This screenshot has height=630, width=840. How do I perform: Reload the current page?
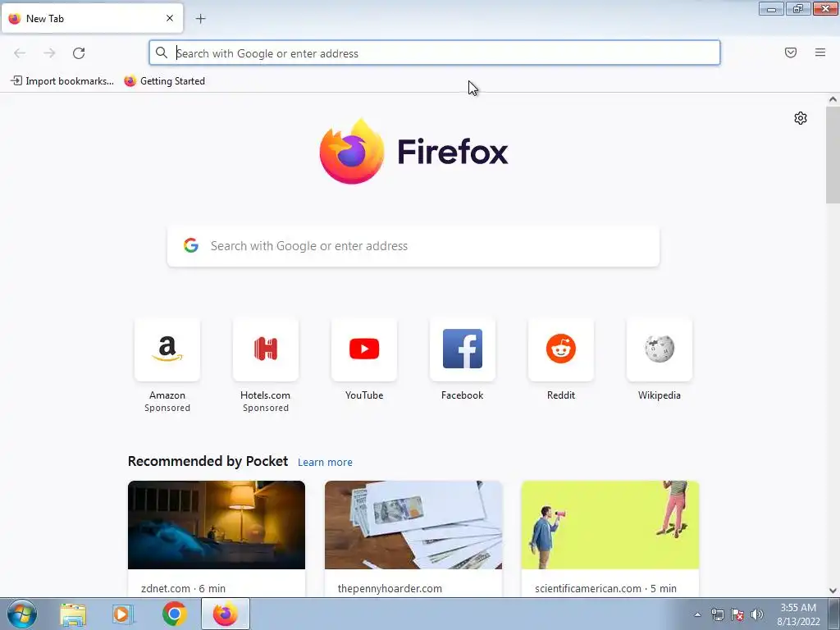(79, 53)
